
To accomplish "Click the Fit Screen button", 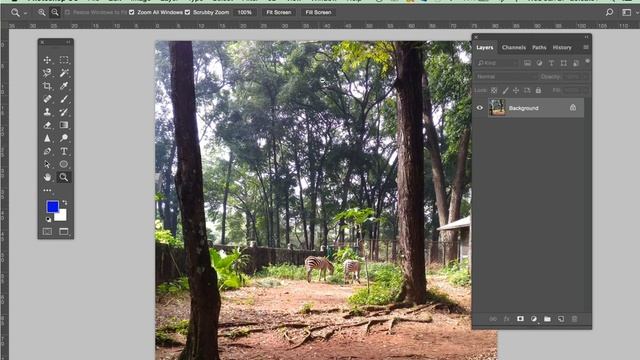I will coord(279,13).
